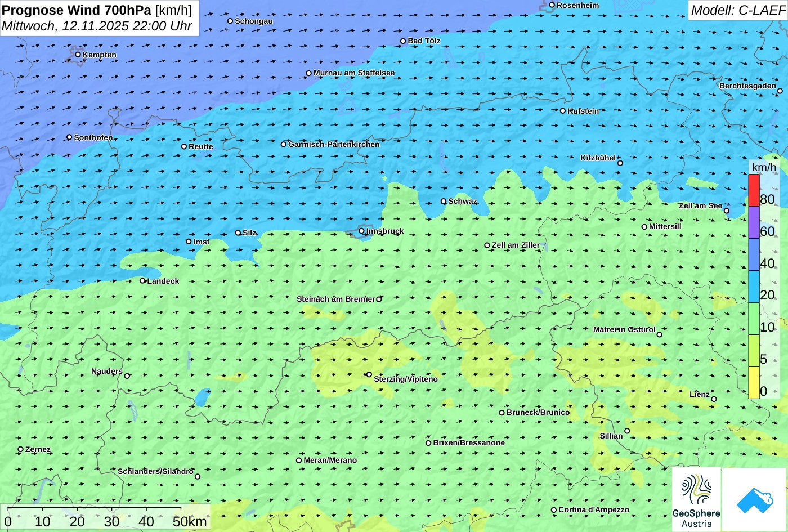Click the Lienz location dot
788x532 pixels.
tap(714, 399)
